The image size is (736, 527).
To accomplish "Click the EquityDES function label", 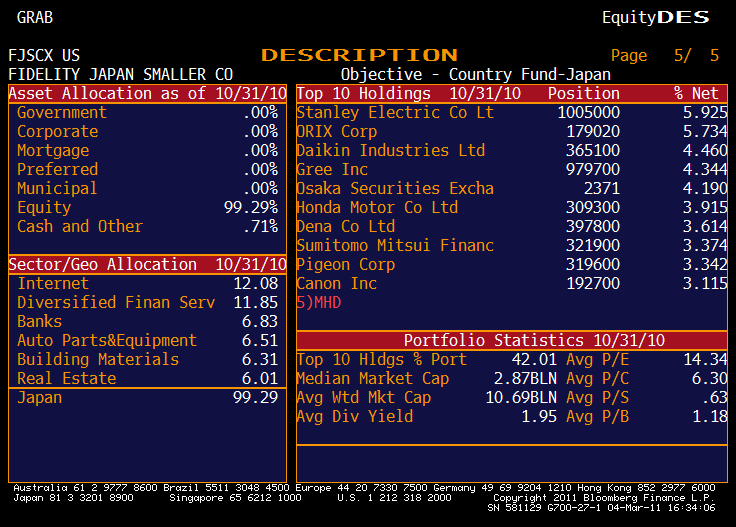I will point(655,17).
